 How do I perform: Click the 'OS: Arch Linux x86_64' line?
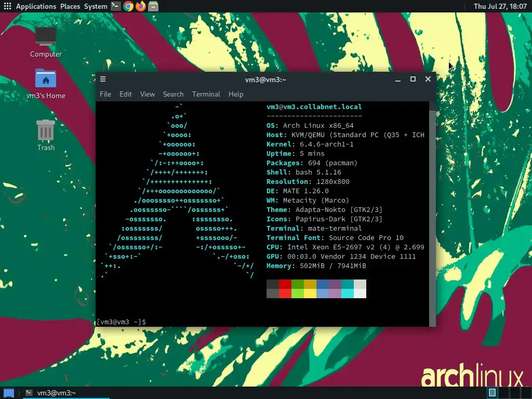310,126
